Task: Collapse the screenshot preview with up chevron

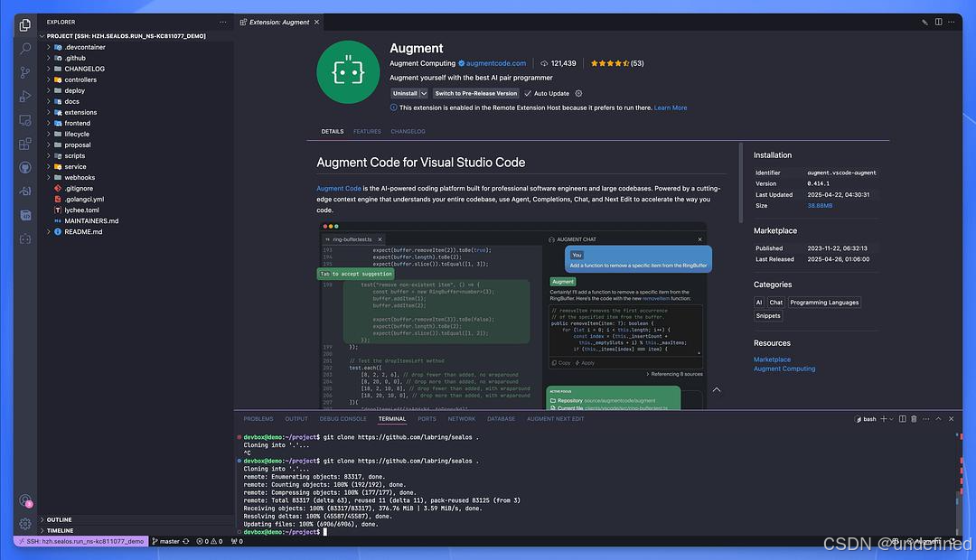Action: point(717,390)
